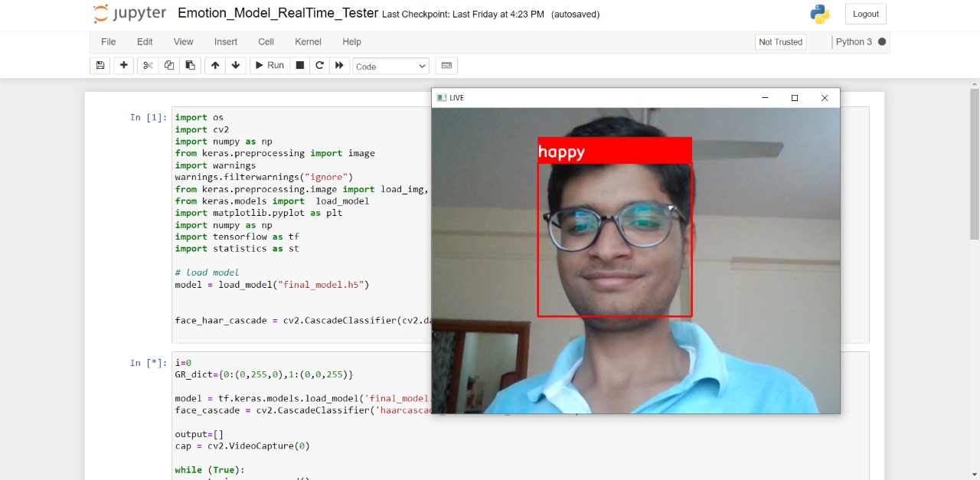Maximize the LIVE window
The width and height of the screenshot is (980, 480).
[x=795, y=98]
